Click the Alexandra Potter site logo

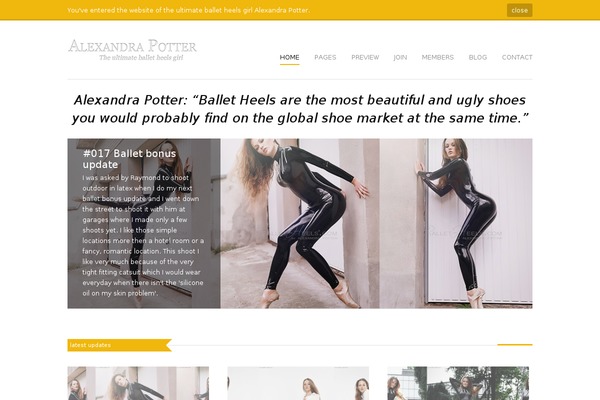click(x=132, y=46)
